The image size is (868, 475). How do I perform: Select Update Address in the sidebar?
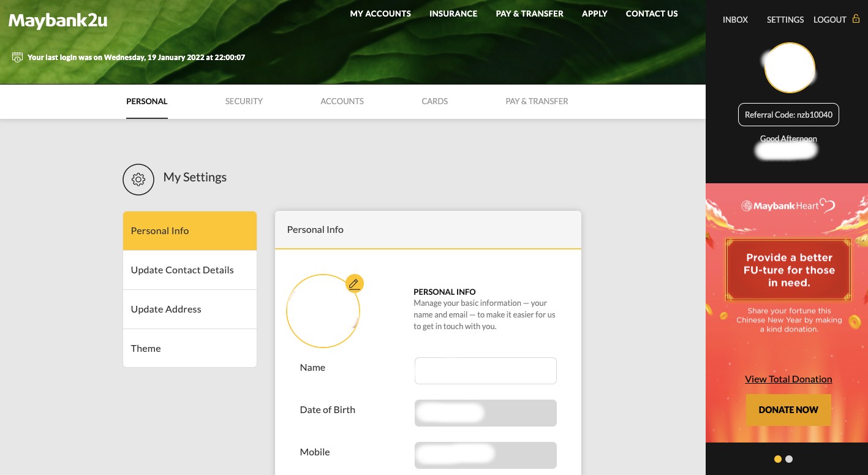pos(190,310)
